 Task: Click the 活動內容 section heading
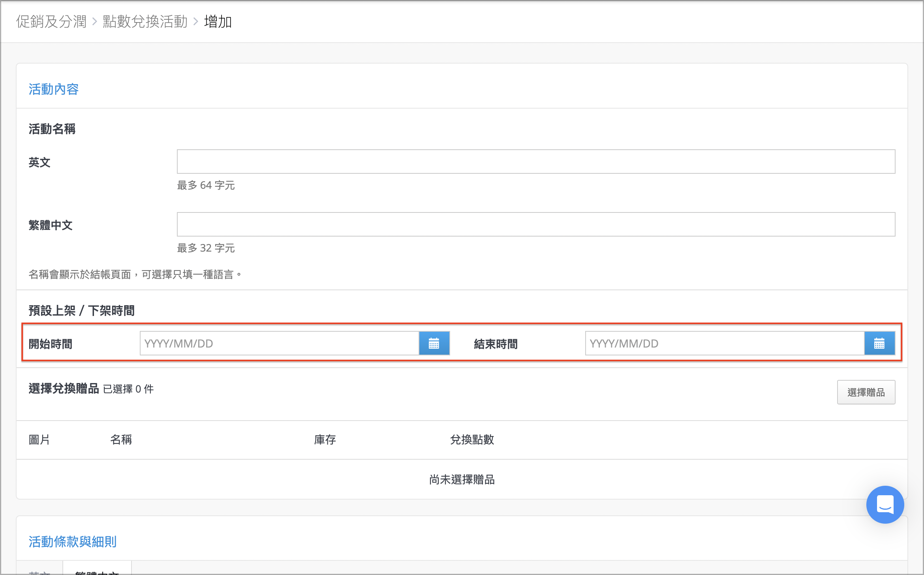(x=54, y=89)
